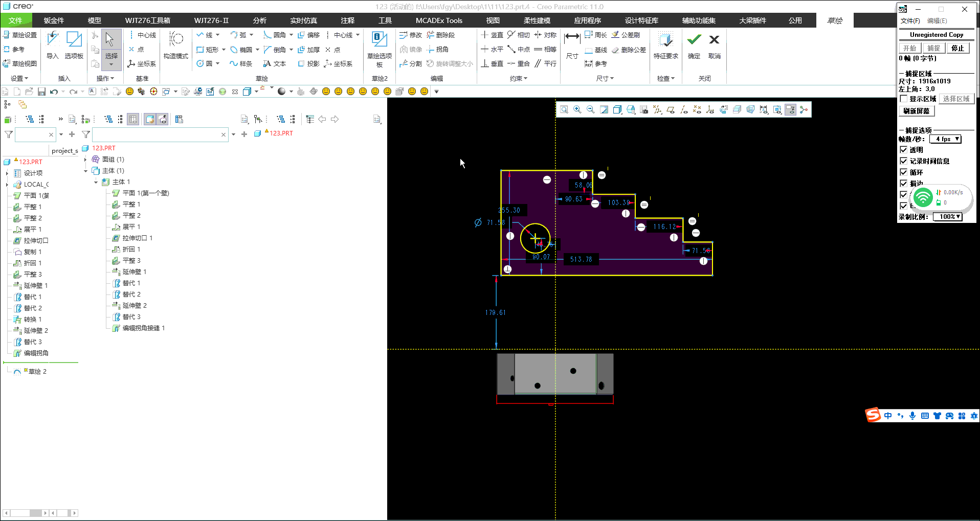
Task: Confirm sketch with 确定 button
Action: [x=694, y=45]
